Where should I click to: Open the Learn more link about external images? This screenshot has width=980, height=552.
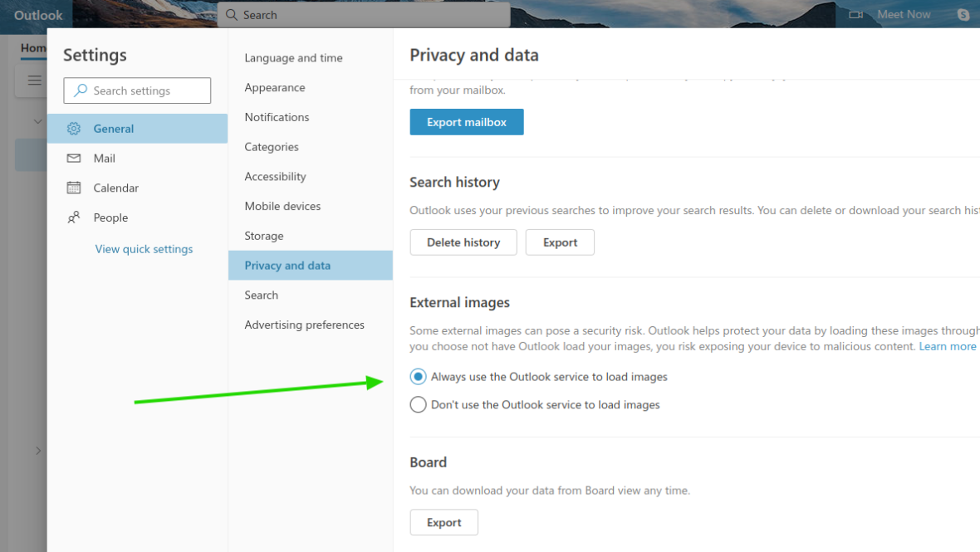point(947,346)
